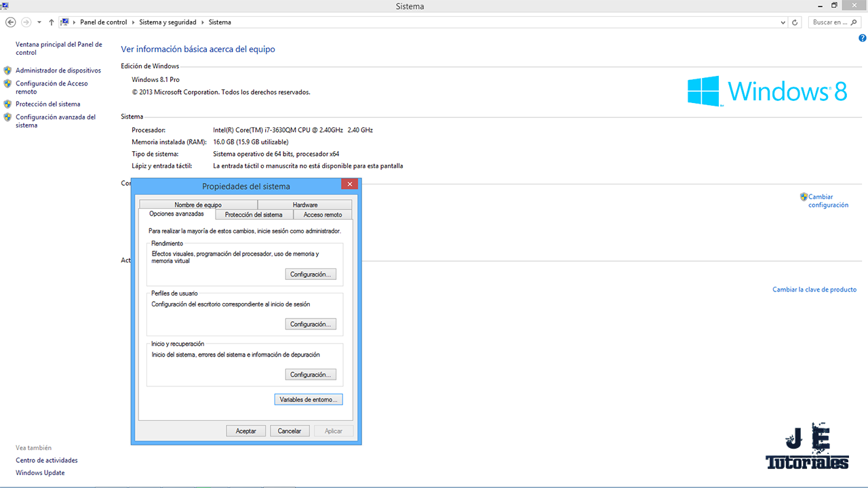Click the Sistema breadcrumb in the address bar
This screenshot has width=868, height=488.
click(x=220, y=22)
